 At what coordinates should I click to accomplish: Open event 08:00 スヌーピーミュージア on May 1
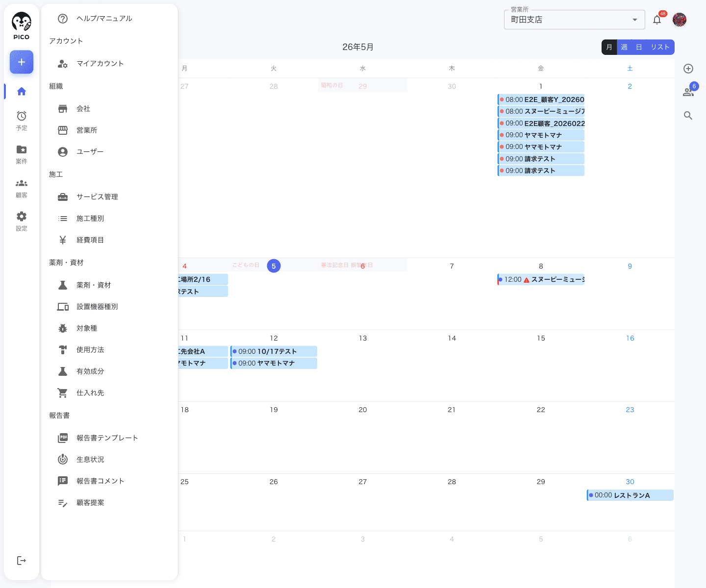pos(541,111)
